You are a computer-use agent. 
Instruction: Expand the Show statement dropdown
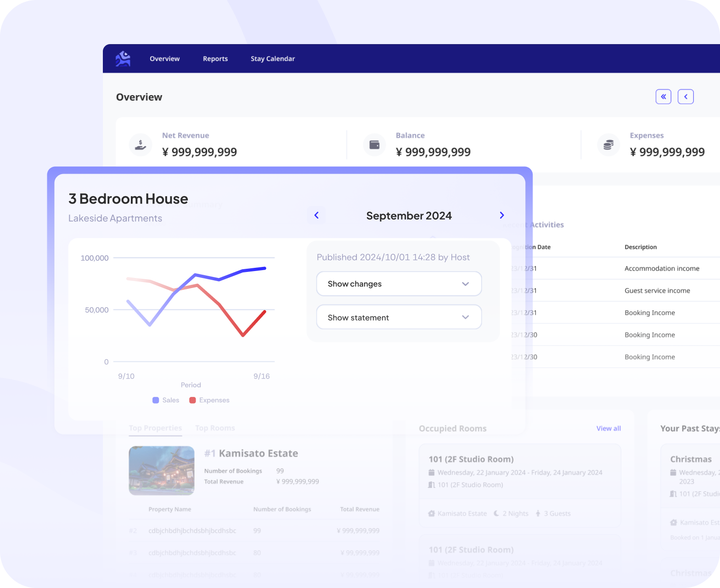pyautogui.click(x=399, y=317)
